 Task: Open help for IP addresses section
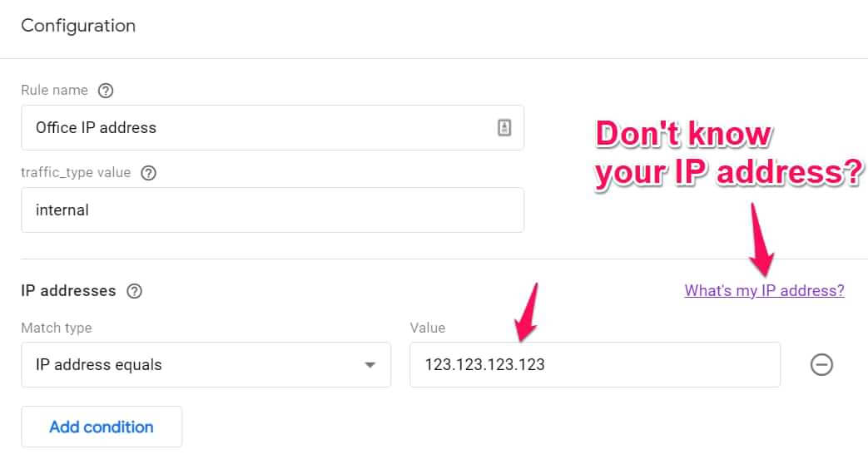click(x=134, y=291)
